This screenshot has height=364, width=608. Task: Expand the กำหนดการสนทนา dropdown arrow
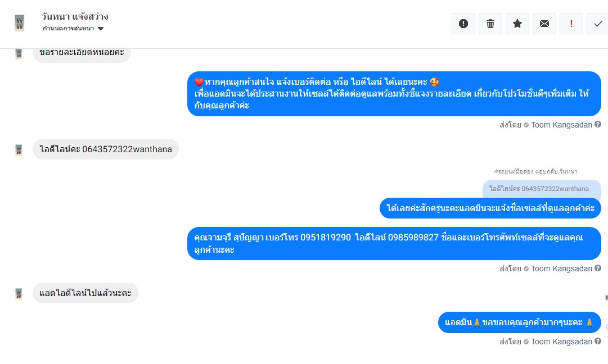[x=101, y=29]
